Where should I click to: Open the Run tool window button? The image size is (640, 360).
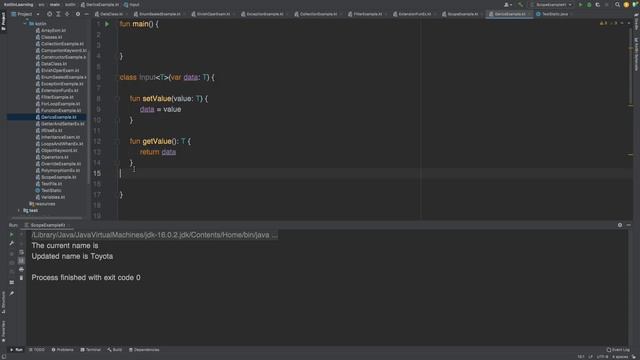[16, 350]
